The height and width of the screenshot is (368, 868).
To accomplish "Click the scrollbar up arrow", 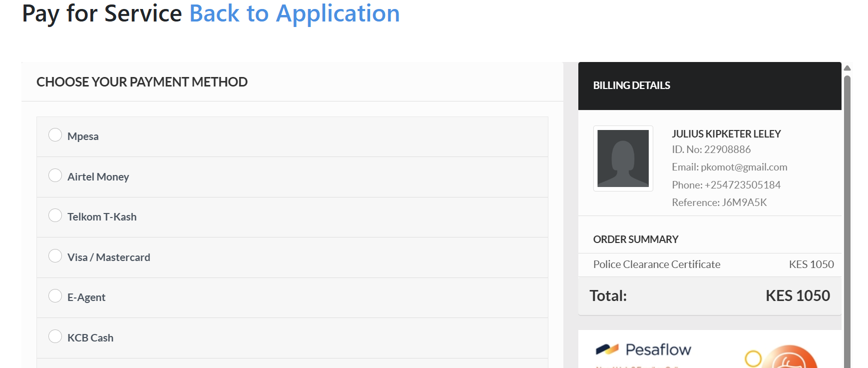I will pos(847,68).
